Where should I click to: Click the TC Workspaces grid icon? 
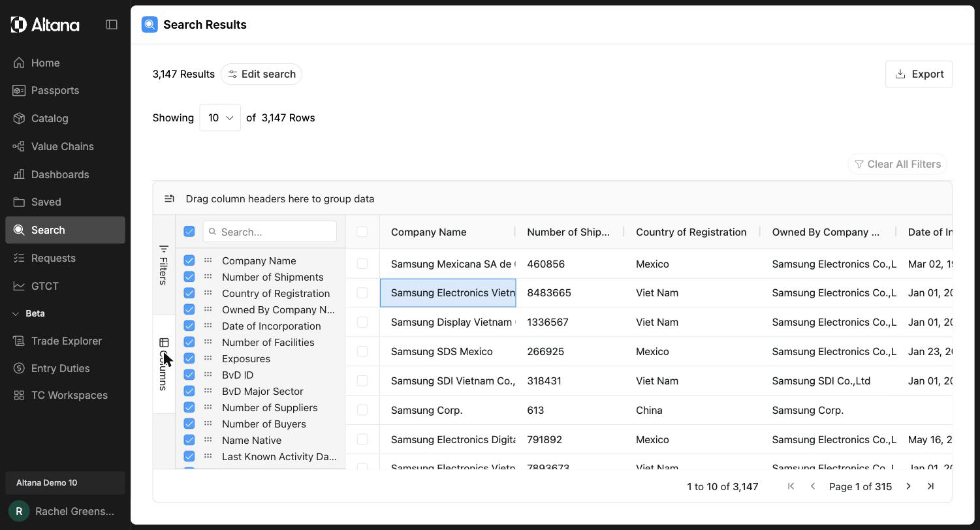click(x=19, y=396)
